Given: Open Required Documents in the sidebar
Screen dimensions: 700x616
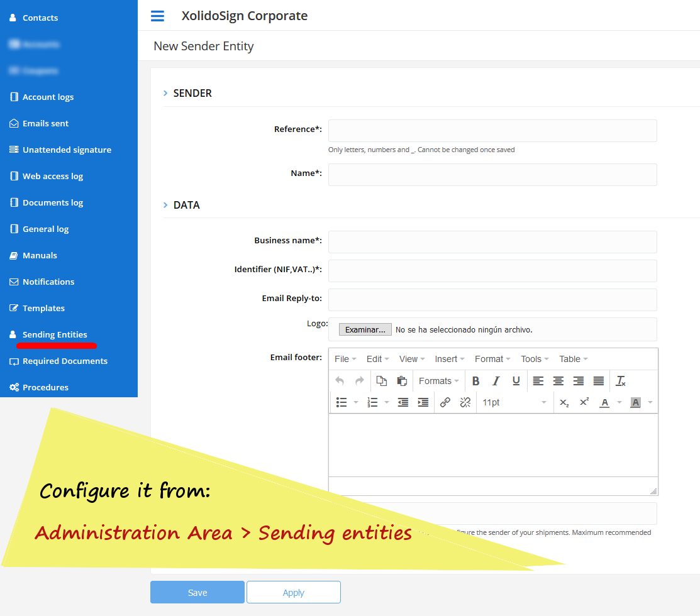Looking at the screenshot, I should pyautogui.click(x=58, y=361).
